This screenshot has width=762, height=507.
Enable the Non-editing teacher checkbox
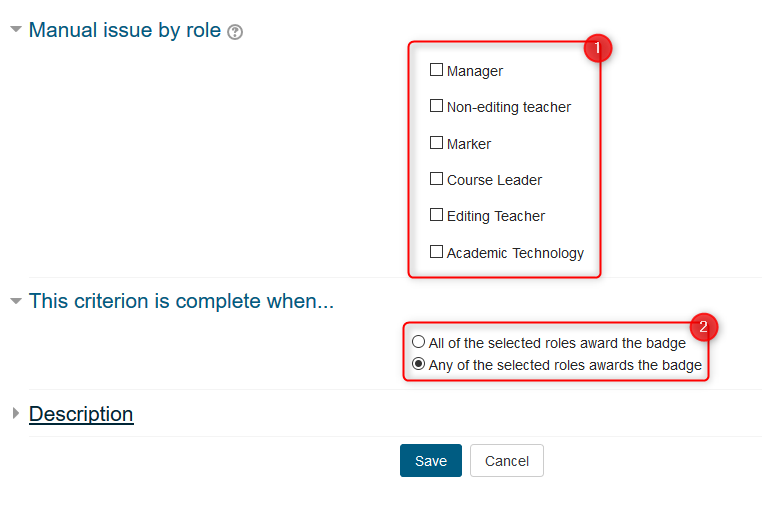tap(436, 106)
